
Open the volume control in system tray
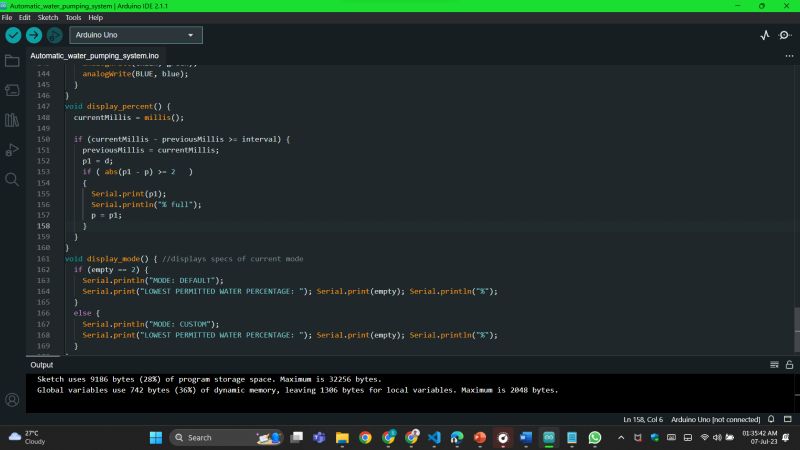(717, 438)
